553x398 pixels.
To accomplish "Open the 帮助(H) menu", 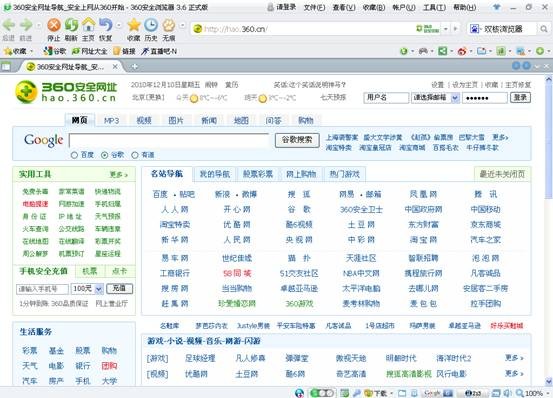I will coord(464,7).
